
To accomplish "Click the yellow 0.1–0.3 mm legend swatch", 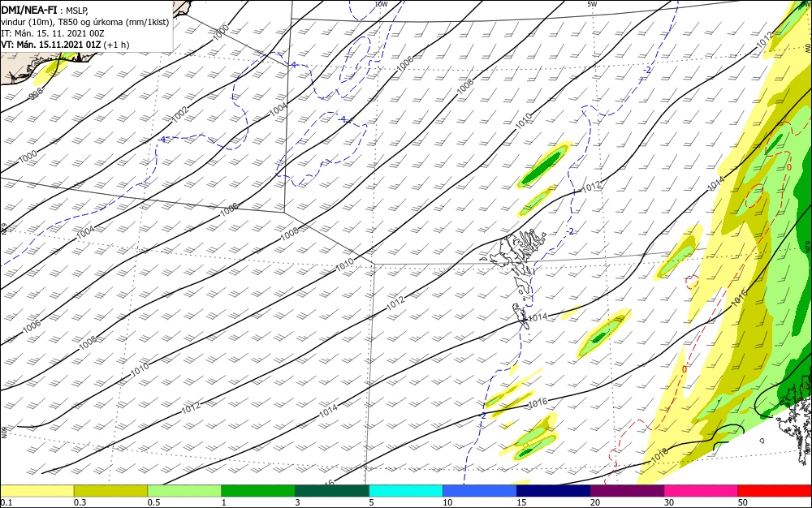I will click(x=37, y=491).
